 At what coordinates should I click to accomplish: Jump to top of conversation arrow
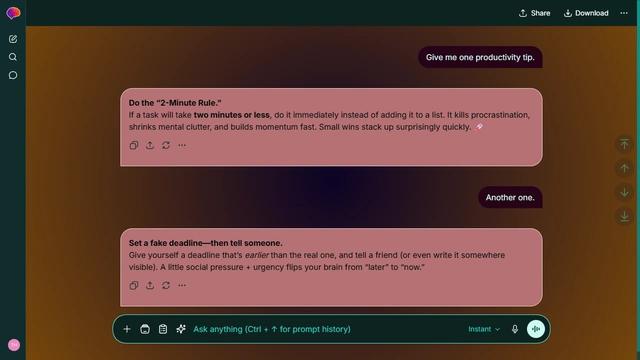point(624,144)
